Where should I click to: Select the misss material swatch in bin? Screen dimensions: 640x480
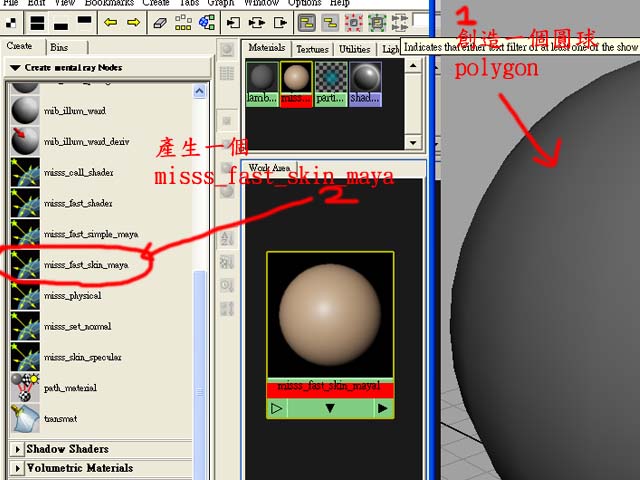point(296,84)
